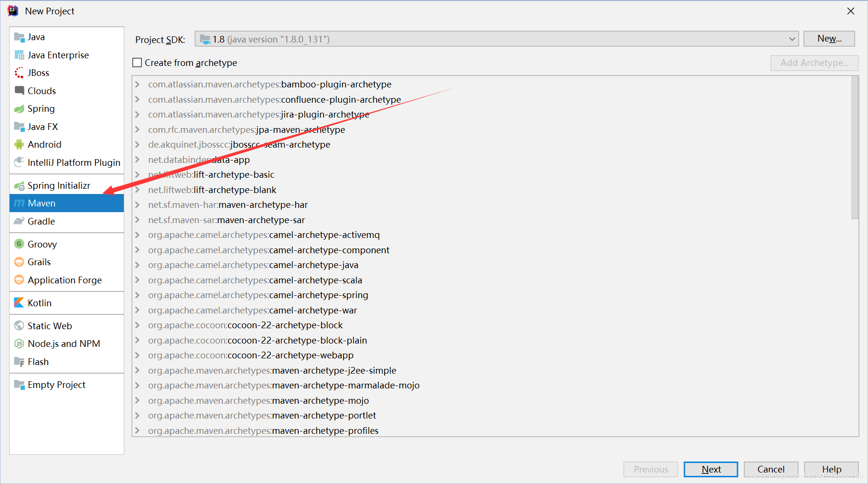Expand camel-archetype-activemq entry

pyautogui.click(x=138, y=235)
